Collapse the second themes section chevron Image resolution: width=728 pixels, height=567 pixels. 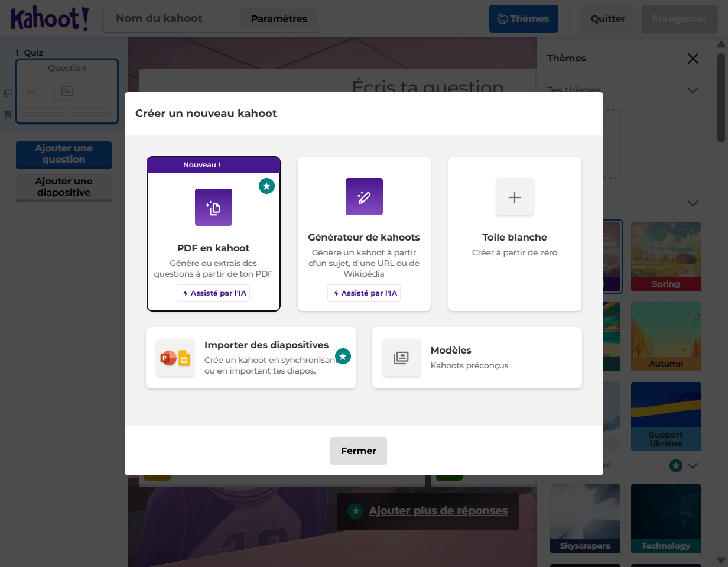click(693, 203)
